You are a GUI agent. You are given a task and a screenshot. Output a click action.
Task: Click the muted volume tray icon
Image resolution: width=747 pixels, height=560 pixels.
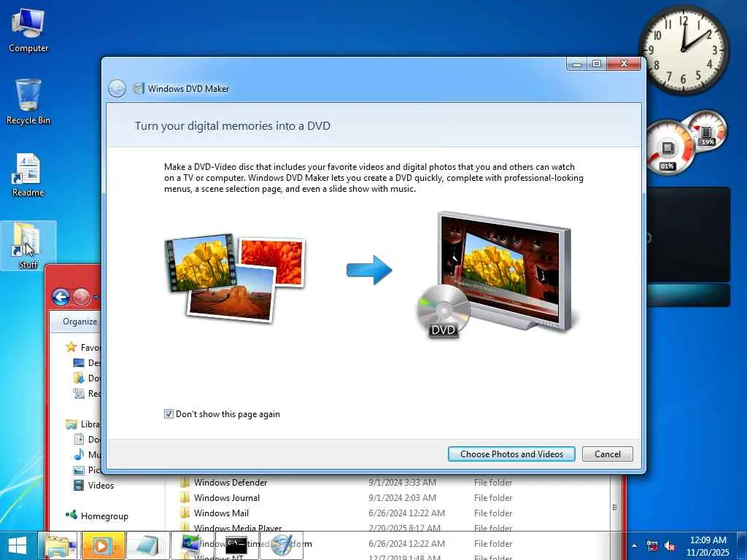pos(670,545)
